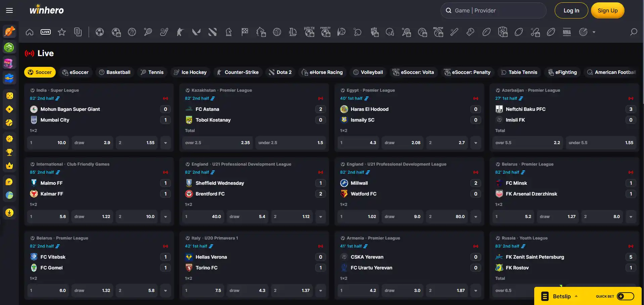
Task: Show favorites with the star icon
Action: tap(62, 32)
